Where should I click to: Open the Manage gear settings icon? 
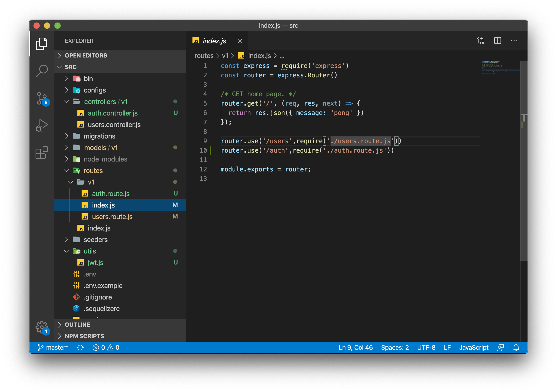42,327
